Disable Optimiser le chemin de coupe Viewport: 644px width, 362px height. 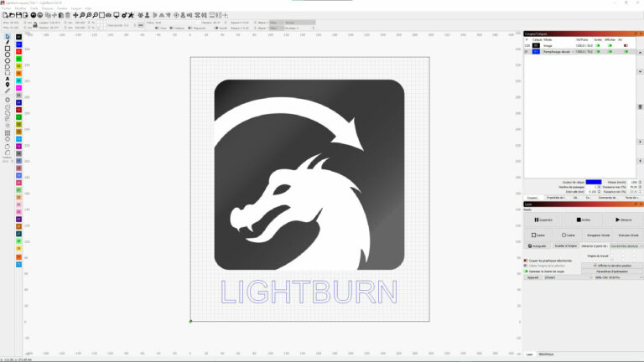coord(526,271)
